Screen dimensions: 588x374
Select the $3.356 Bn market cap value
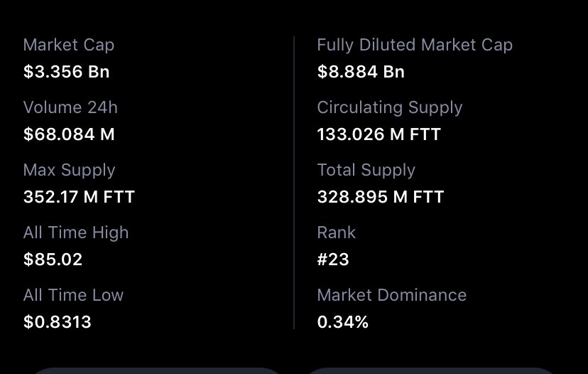point(66,72)
